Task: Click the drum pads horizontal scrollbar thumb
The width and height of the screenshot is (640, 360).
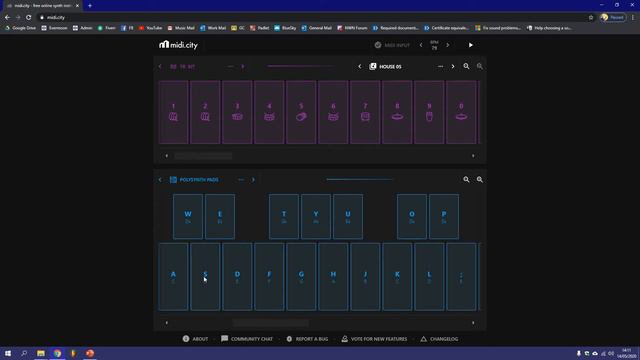Action: tap(203, 156)
